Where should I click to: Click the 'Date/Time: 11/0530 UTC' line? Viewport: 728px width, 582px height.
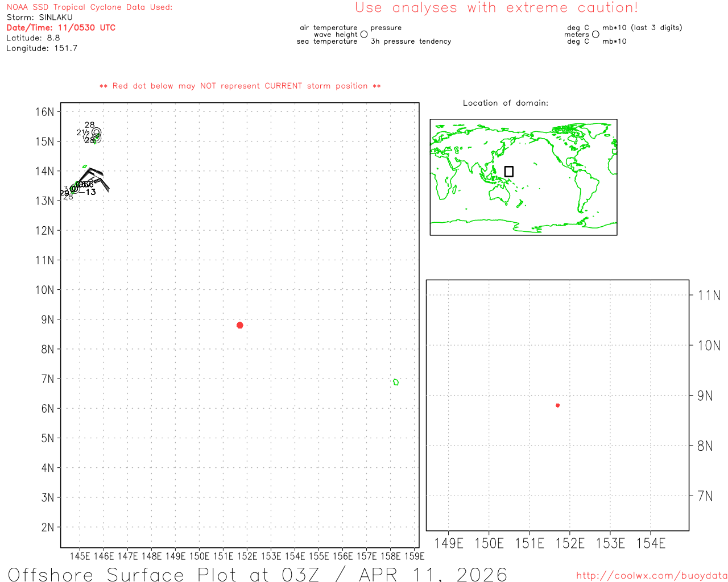[61, 28]
